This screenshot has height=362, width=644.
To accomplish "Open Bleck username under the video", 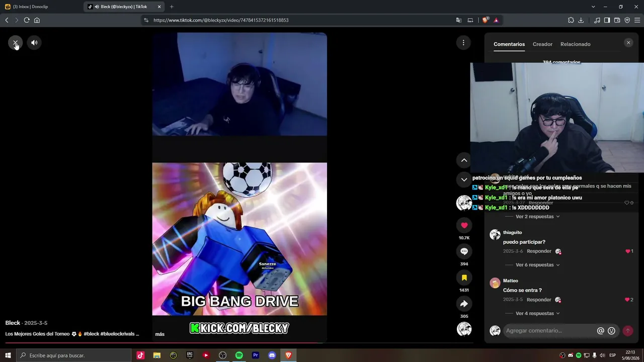I will tap(13, 323).
